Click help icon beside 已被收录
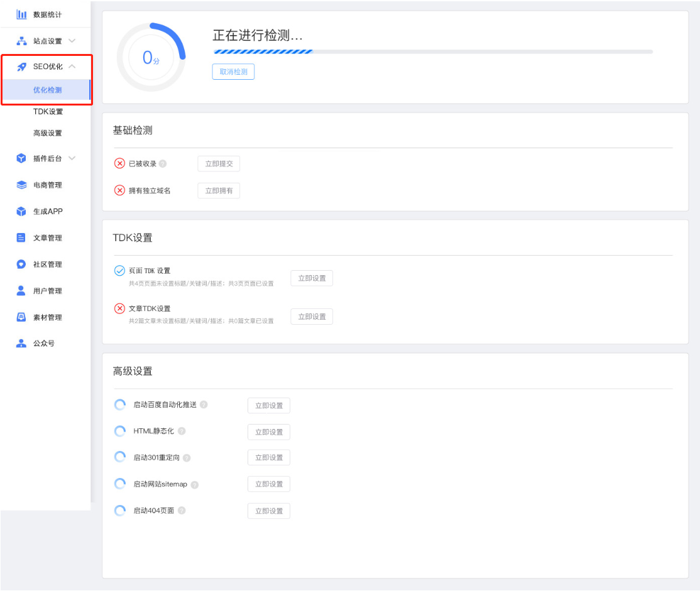 [x=163, y=164]
